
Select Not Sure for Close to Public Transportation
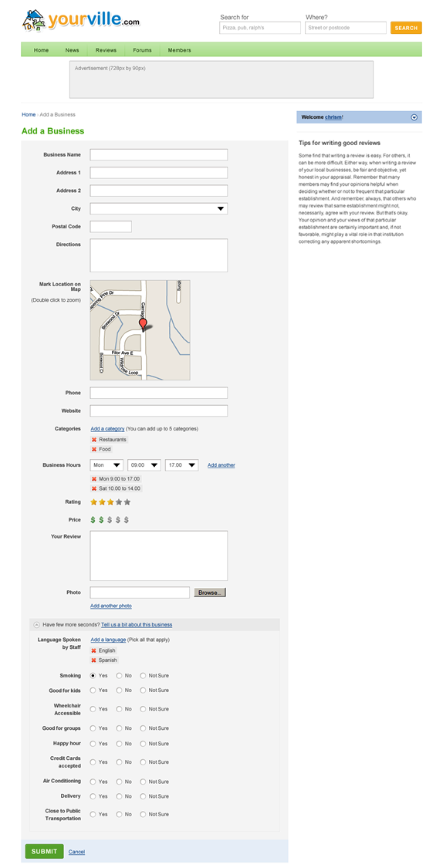pos(143,814)
